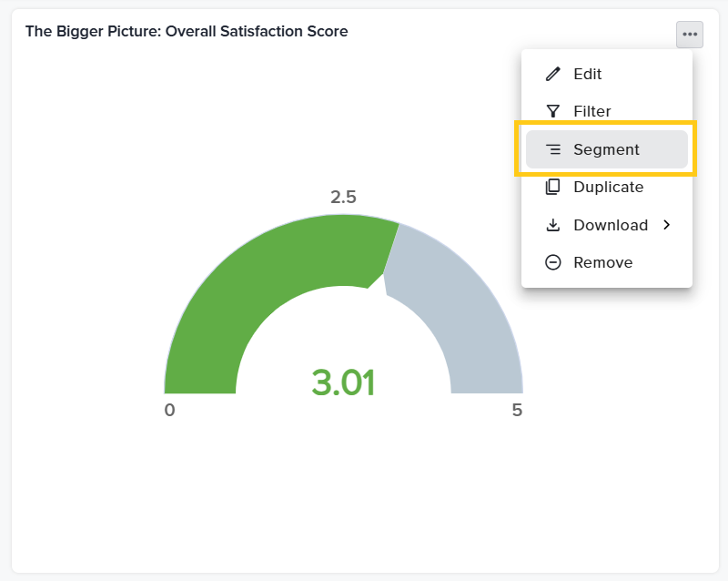Click the Overall Satisfaction Score widget title
728x581 pixels.
[x=187, y=32]
